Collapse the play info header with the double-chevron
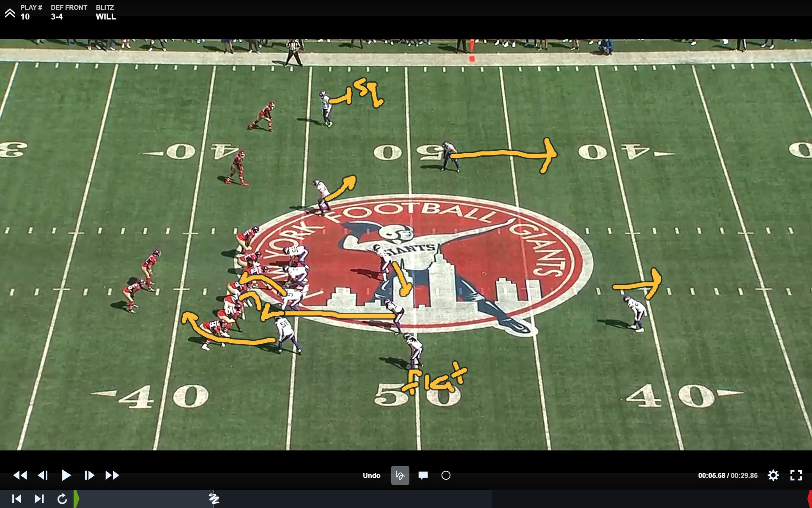This screenshot has width=812, height=508. point(10,13)
